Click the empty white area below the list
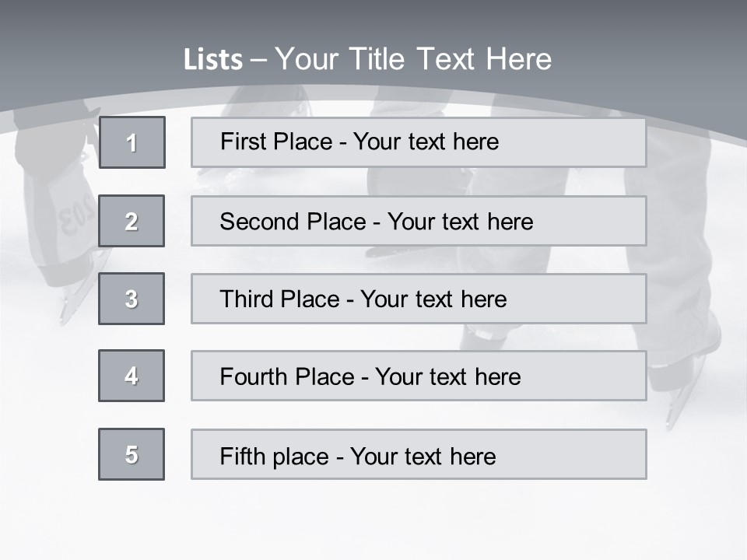This screenshot has width=747, height=560. coord(373,521)
